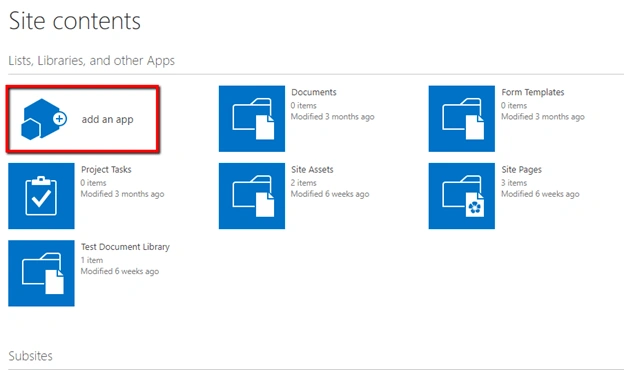Open the add an app link
Viewport: 624px width, 370px height.
click(107, 119)
